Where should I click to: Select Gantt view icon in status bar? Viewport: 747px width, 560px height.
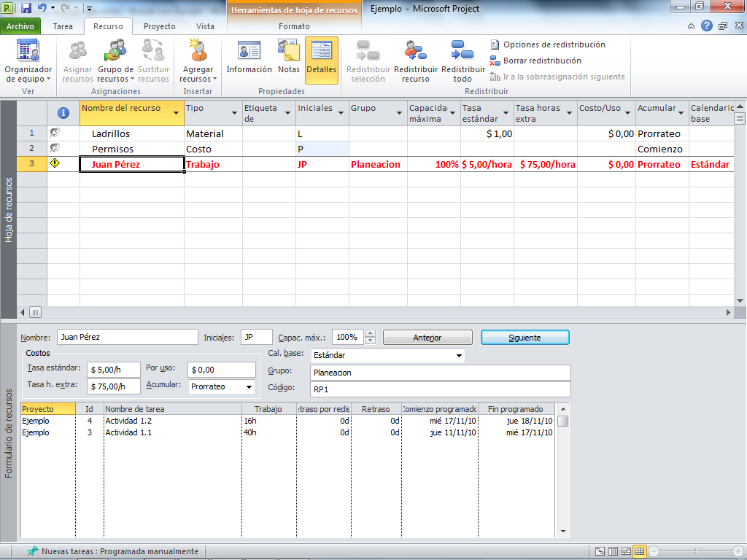(x=600, y=551)
